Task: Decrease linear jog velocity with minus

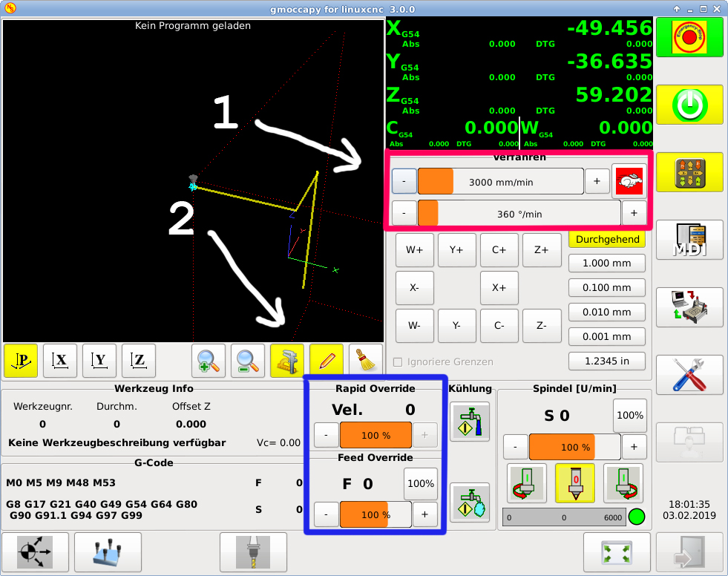Action: (404, 182)
